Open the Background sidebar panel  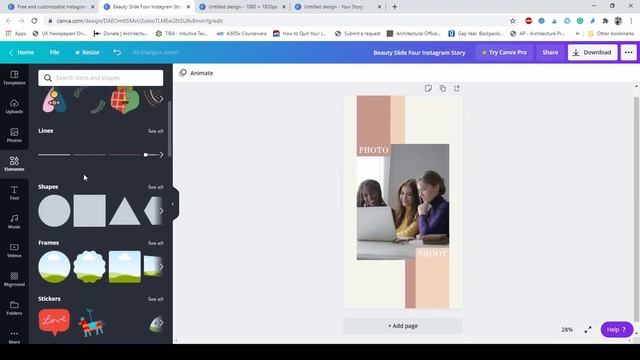click(14, 279)
